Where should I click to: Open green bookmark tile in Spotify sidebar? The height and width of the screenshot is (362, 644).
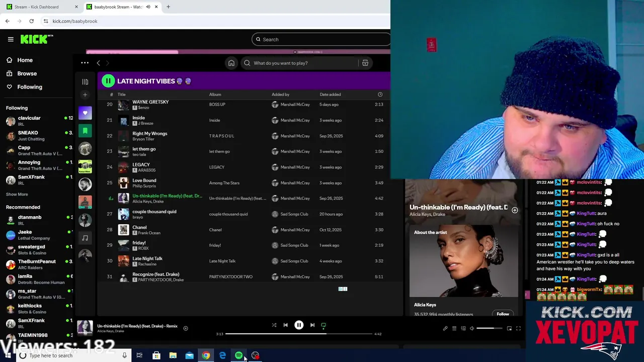[85, 131]
